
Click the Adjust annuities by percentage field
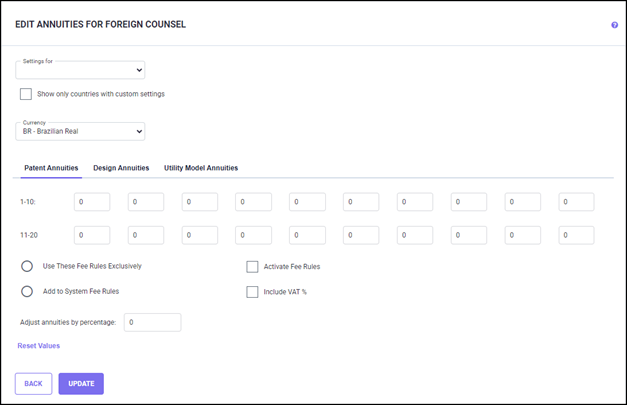tap(152, 322)
